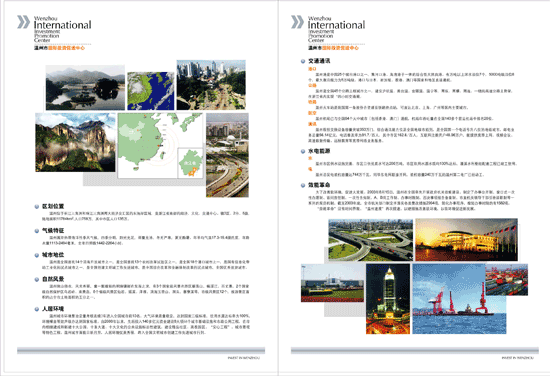Open the rocky mountain cliffs photo
Screen dimensions: 550x376
point(75,142)
